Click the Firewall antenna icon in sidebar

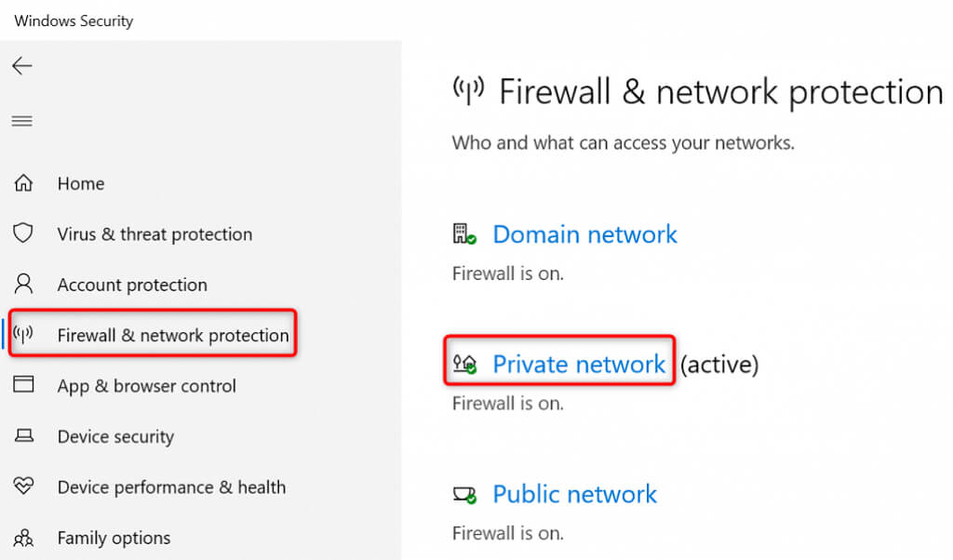click(24, 335)
